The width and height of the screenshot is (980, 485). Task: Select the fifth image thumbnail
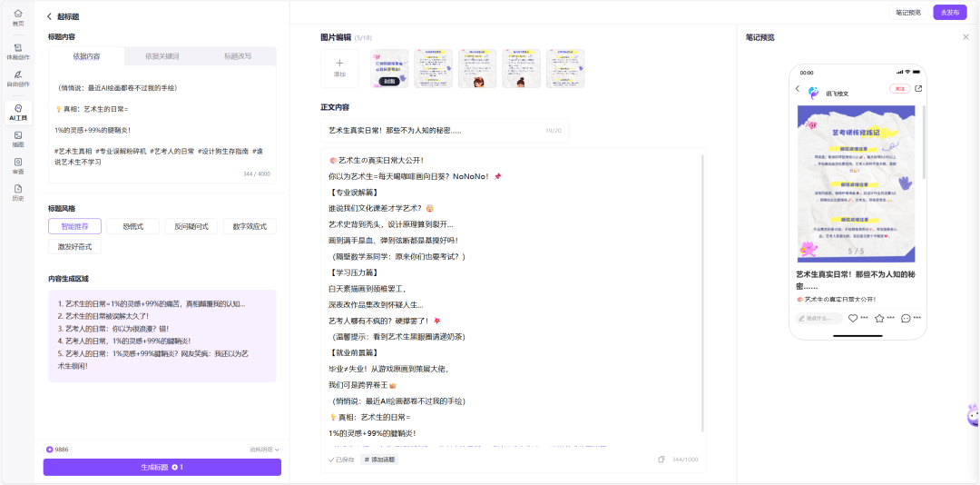click(565, 68)
